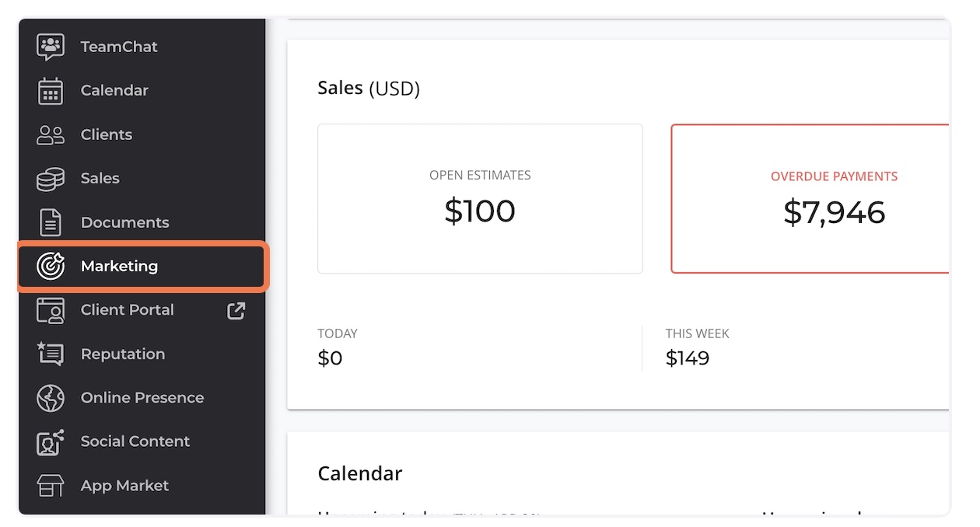Viewport: 980px width, 527px height.
Task: Click the Reputation star review icon
Action: point(51,354)
